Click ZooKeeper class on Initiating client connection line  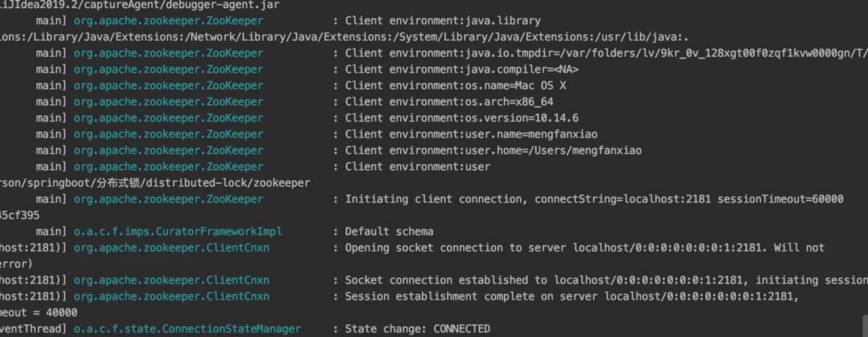tap(168, 199)
